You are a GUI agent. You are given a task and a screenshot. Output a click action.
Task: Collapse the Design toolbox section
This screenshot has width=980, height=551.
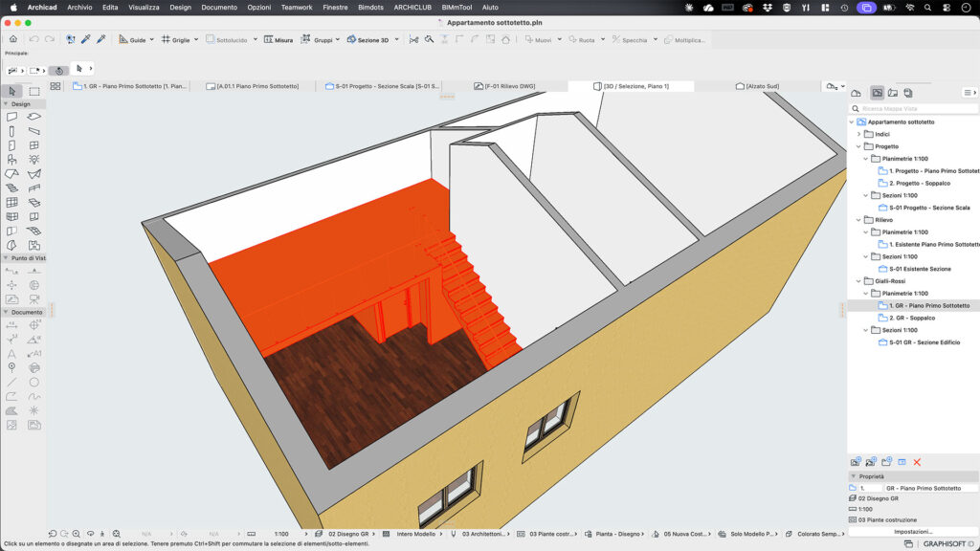point(6,104)
